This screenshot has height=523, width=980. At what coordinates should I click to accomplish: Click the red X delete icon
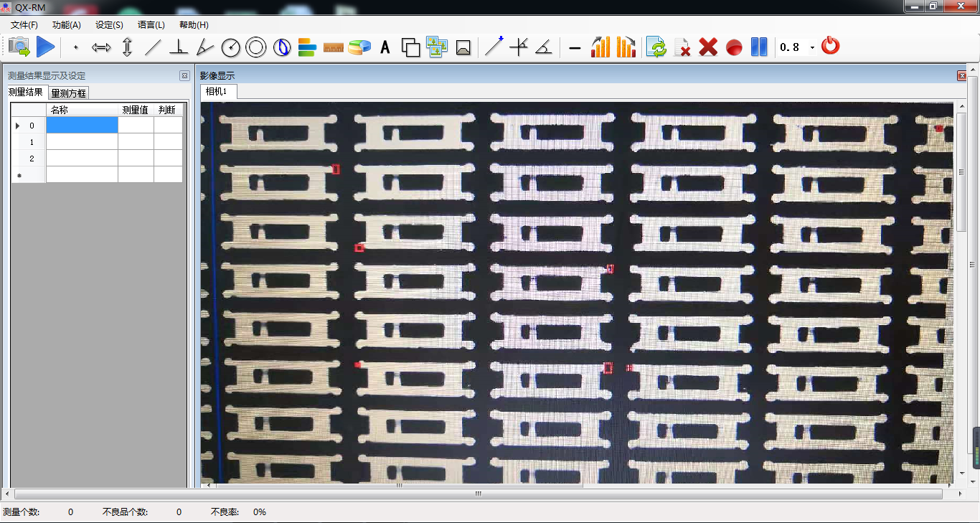708,47
